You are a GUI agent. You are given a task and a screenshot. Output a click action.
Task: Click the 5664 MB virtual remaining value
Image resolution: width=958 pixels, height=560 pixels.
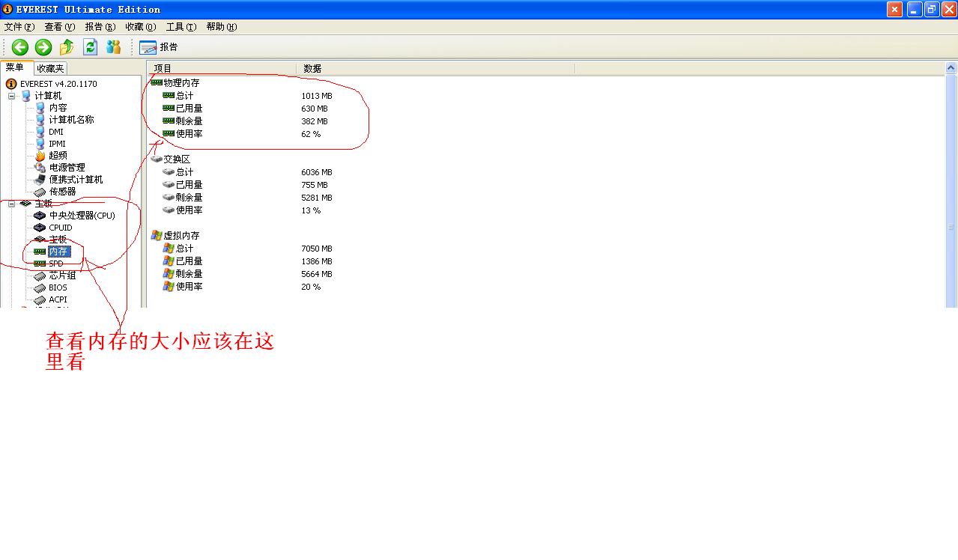pyautogui.click(x=317, y=274)
